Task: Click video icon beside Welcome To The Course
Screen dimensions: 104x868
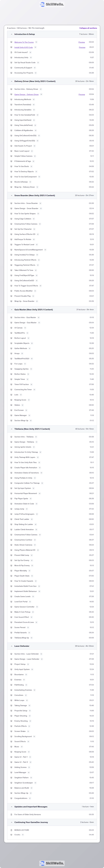Action: pyautogui.click(x=11, y=42)
